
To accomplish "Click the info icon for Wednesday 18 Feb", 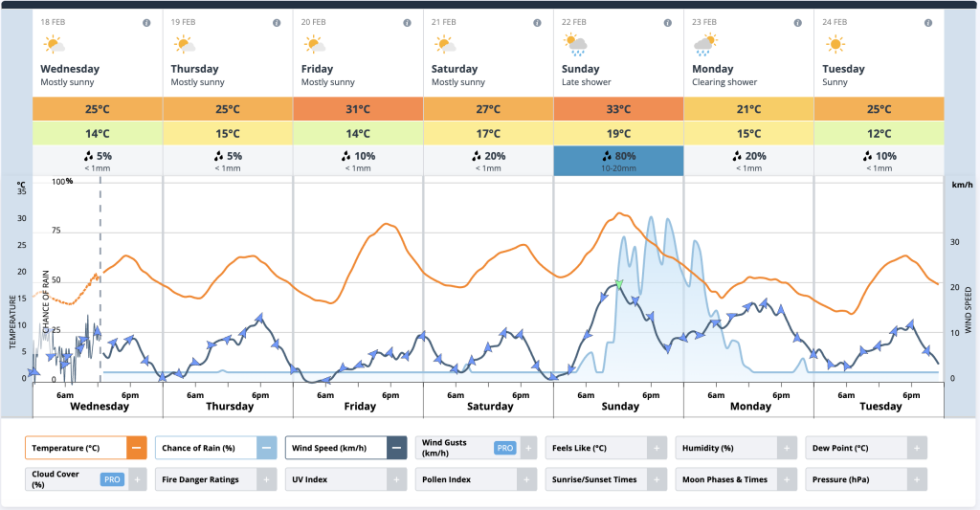I will point(146,22).
